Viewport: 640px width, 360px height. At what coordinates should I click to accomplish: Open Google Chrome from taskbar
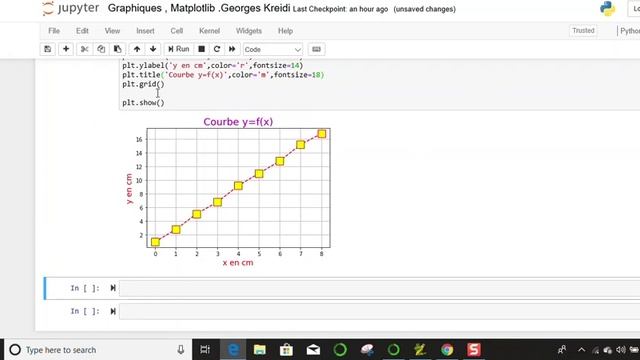[x=447, y=350]
